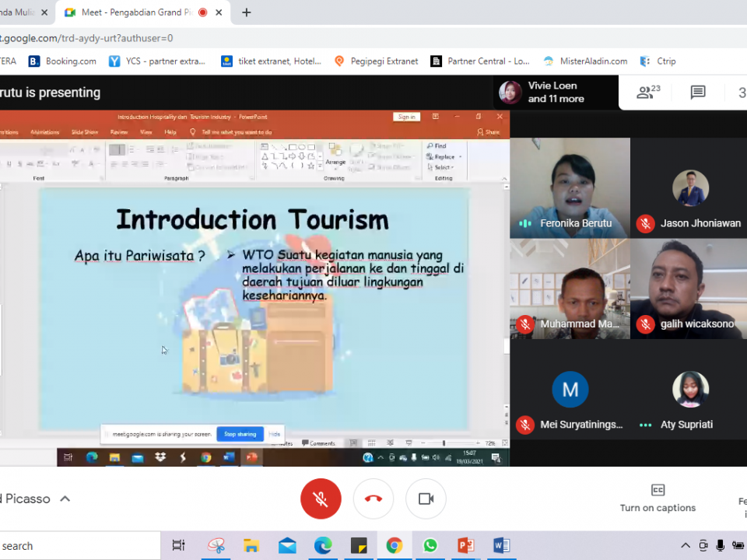
Task: Turn on captions in Meet
Action: pyautogui.click(x=658, y=499)
